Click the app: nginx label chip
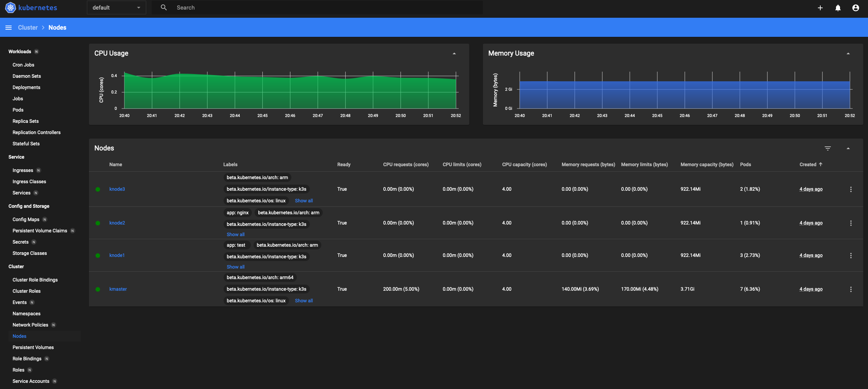This screenshot has height=389, width=868. pyautogui.click(x=238, y=213)
